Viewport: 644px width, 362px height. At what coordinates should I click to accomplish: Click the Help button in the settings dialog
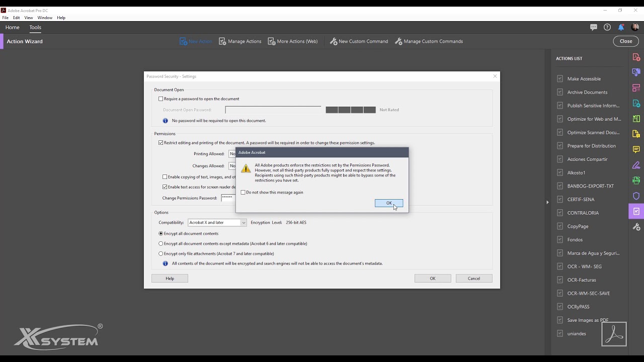170,279
